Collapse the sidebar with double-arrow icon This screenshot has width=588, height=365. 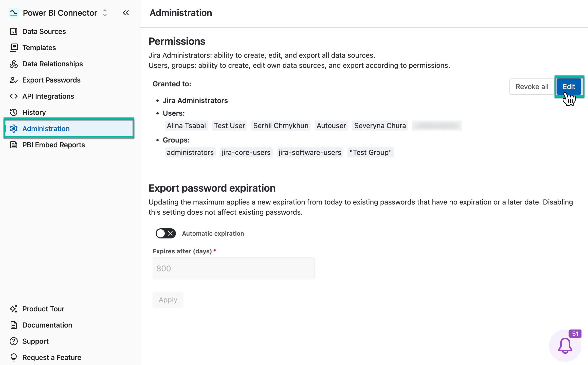coord(126,13)
